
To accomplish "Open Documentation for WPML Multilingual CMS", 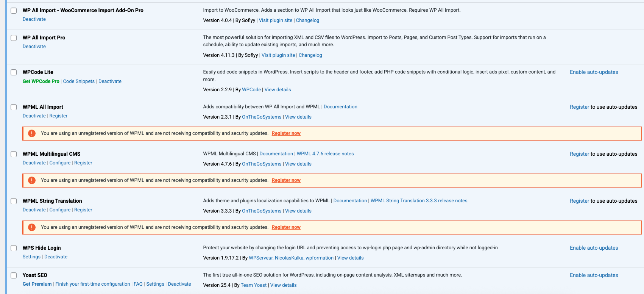I will [x=276, y=154].
